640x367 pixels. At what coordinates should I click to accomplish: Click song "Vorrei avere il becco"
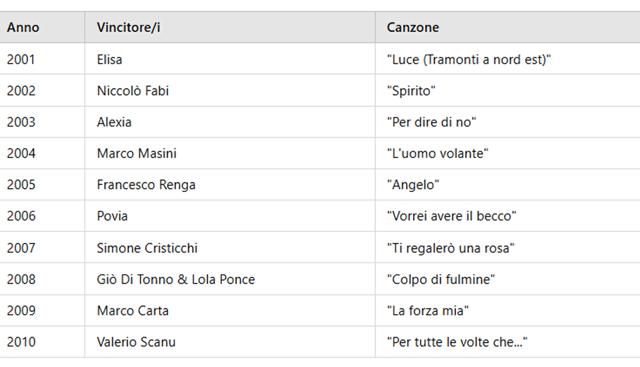coord(451,216)
